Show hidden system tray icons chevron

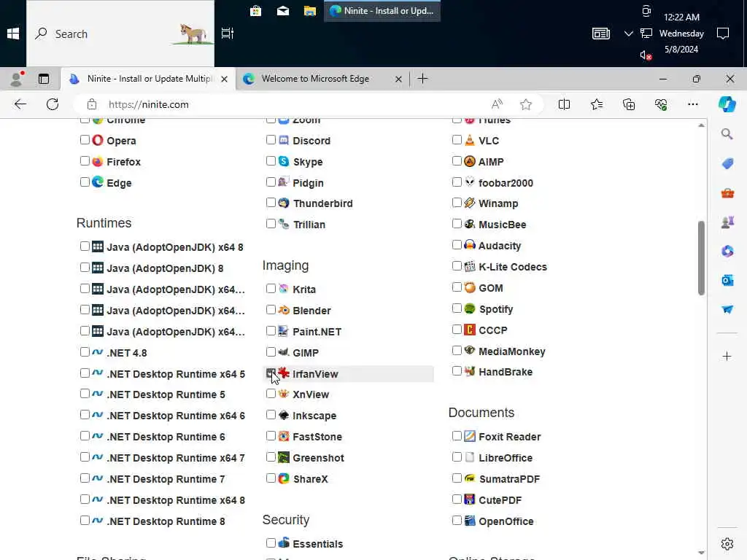pyautogui.click(x=628, y=34)
